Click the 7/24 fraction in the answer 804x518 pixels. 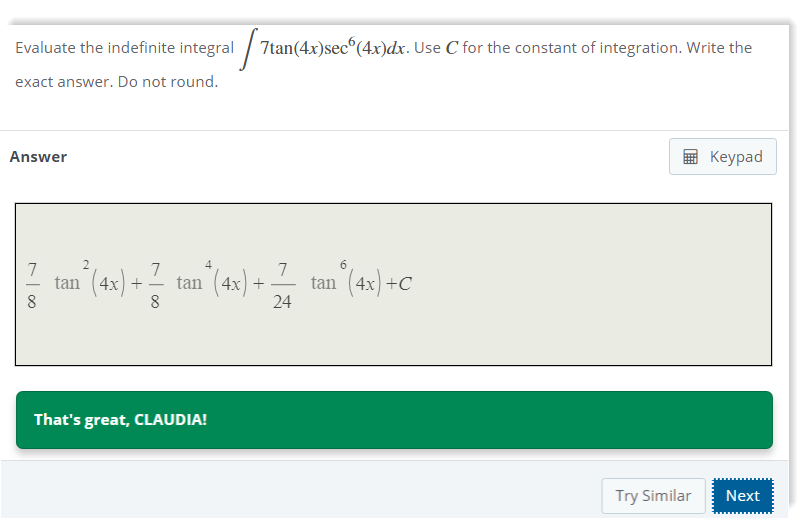click(282, 284)
